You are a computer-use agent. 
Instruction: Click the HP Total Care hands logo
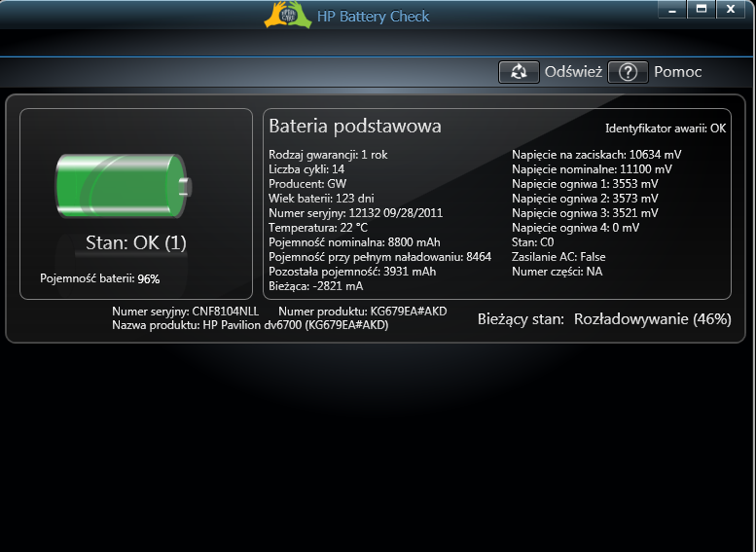pos(288,15)
